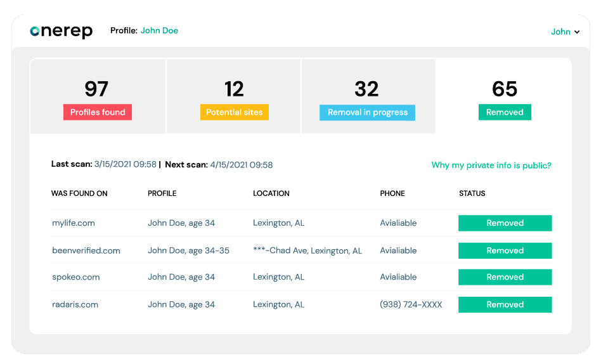Viewport: 601px width, 364px height.
Task: Click the radaris.com site entry
Action: (75, 304)
